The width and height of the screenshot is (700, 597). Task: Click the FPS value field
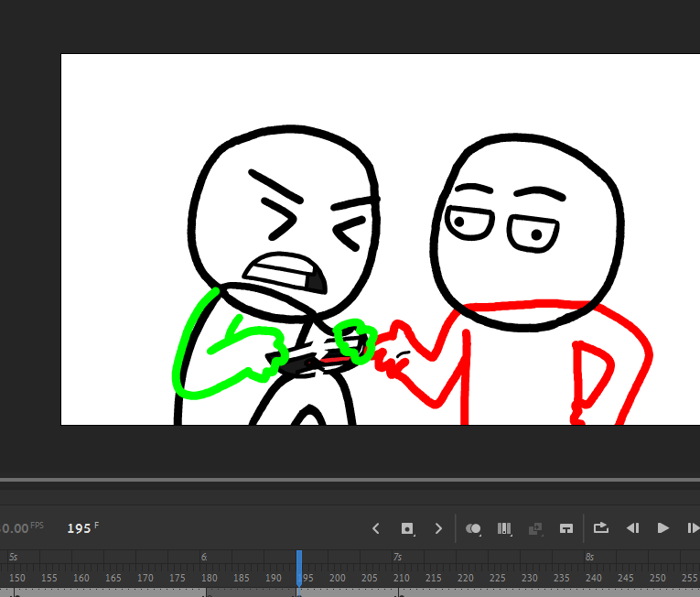pyautogui.click(x=15, y=528)
